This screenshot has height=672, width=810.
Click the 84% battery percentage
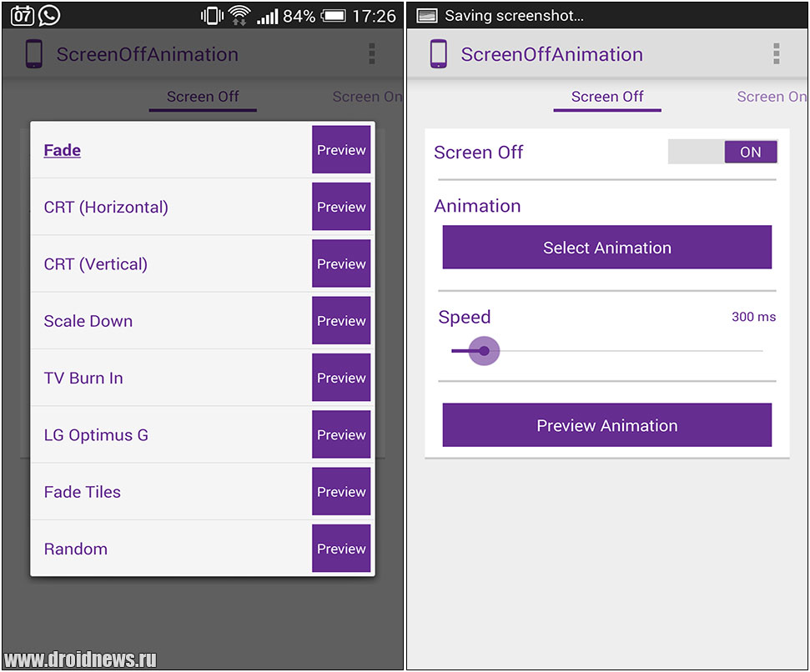[299, 16]
